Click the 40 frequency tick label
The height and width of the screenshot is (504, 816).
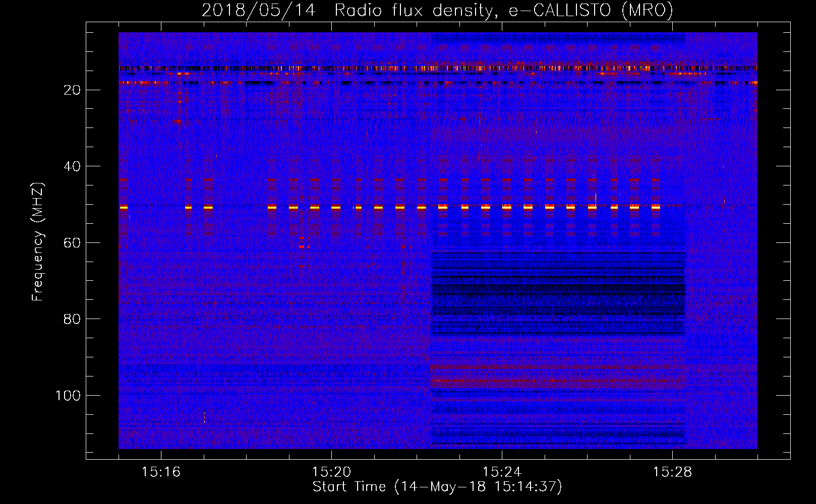click(72, 166)
